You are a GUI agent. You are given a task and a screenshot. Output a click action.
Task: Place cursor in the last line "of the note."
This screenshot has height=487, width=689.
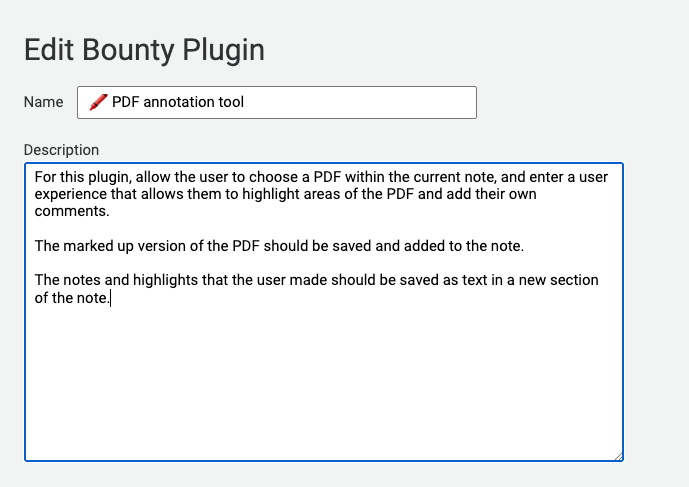click(x=72, y=298)
